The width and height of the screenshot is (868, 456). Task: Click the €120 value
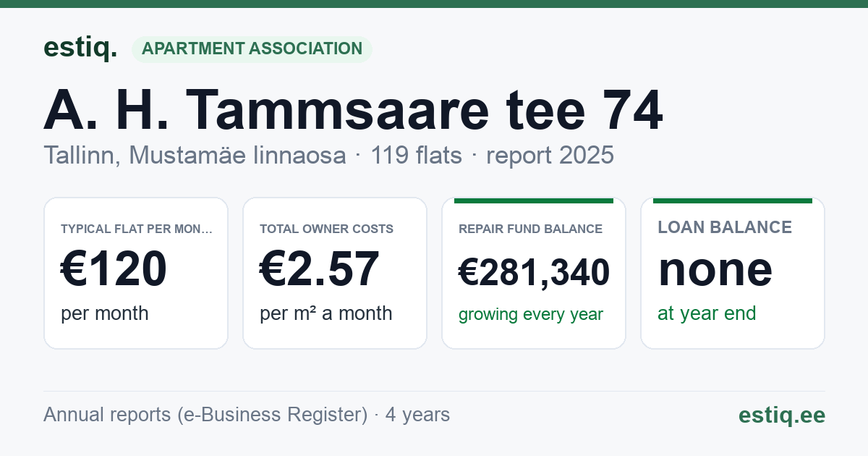(114, 269)
